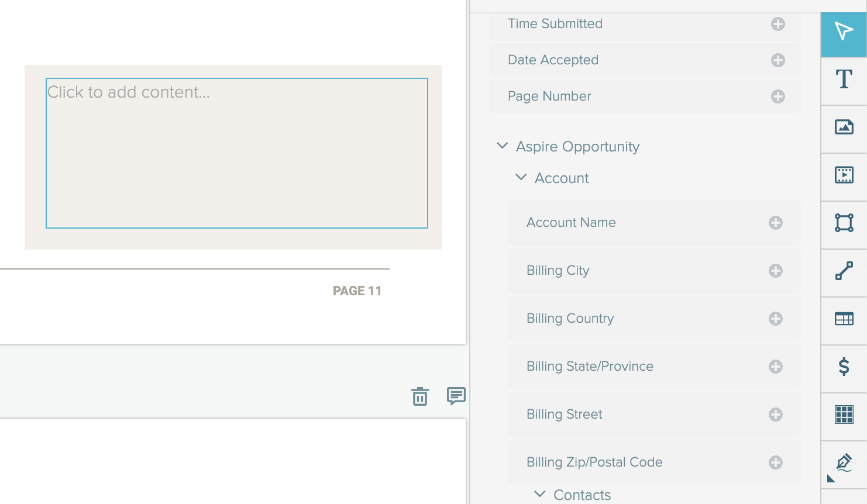The image size is (867, 504).
Task: Open page comments icon
Action: pyautogui.click(x=456, y=396)
